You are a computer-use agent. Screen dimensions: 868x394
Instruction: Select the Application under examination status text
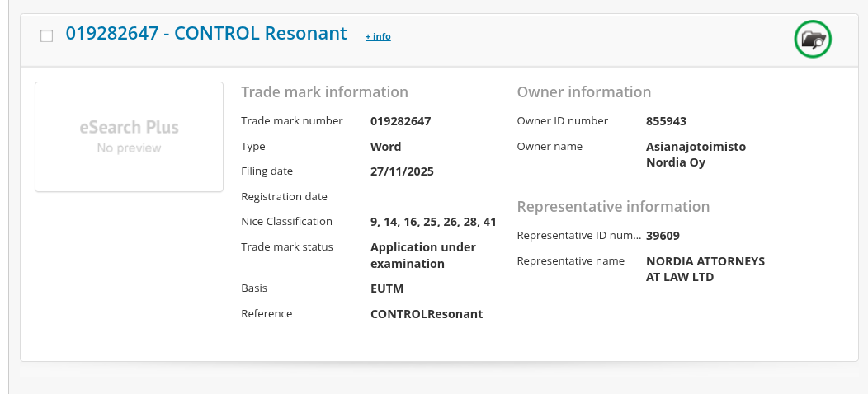coord(422,256)
